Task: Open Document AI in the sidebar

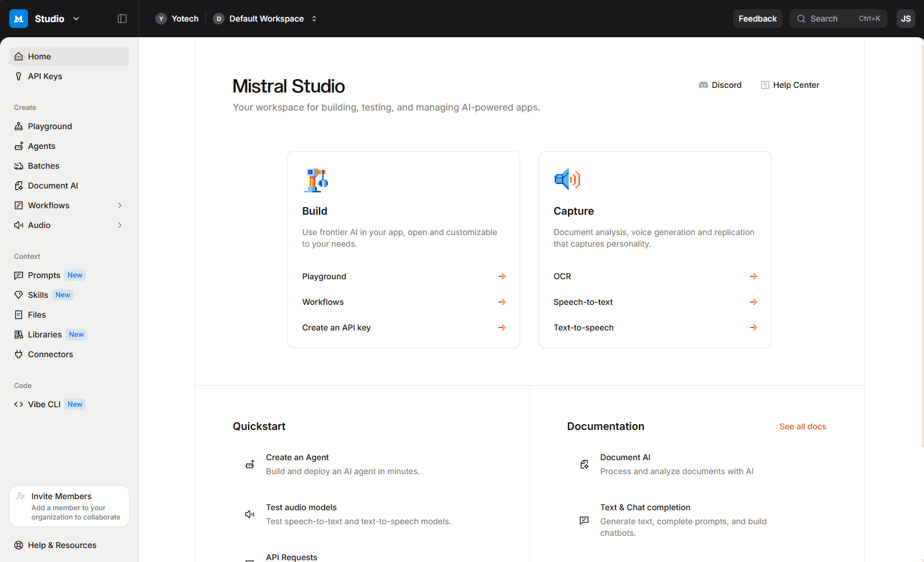Action: pos(69,186)
